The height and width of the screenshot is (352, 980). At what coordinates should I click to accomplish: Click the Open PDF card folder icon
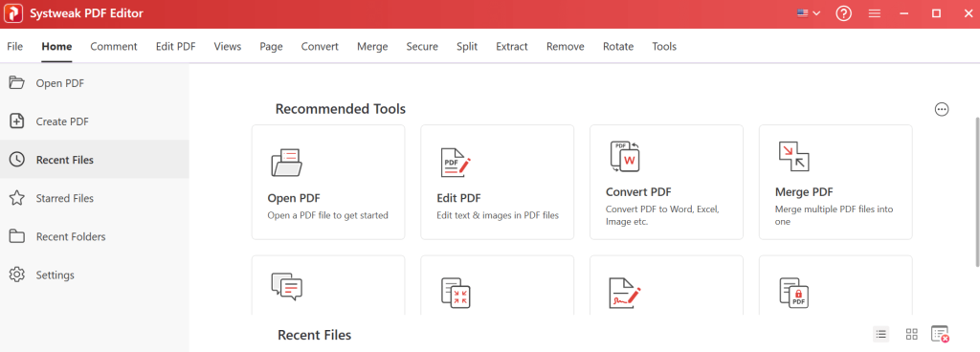point(287,163)
